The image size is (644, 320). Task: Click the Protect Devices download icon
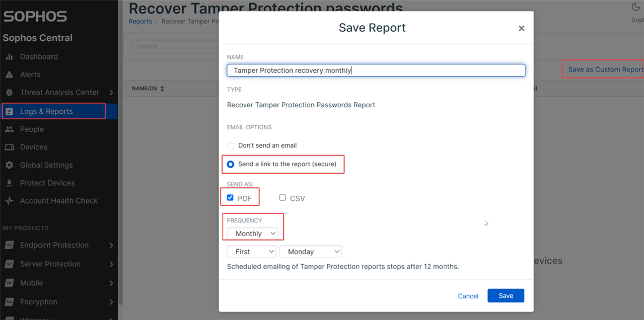9,183
